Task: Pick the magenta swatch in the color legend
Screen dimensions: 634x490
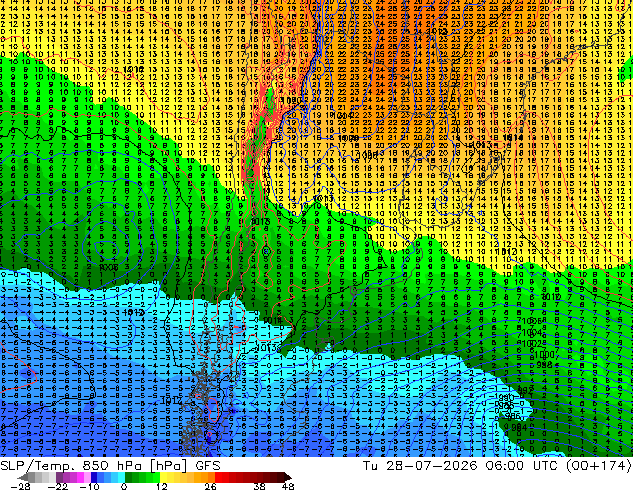Action: pyautogui.click(x=80, y=477)
